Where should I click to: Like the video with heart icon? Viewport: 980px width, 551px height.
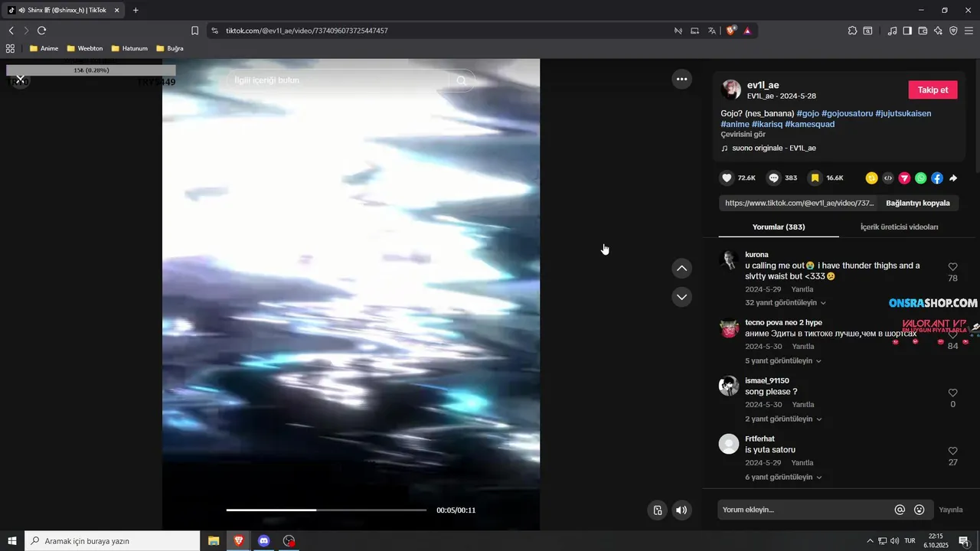click(727, 178)
